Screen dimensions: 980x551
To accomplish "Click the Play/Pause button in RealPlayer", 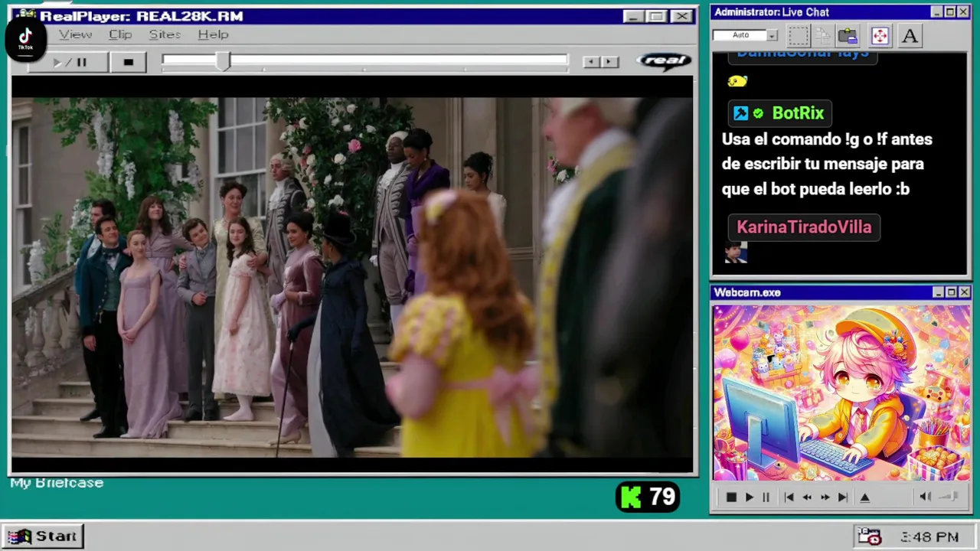I will [x=69, y=63].
